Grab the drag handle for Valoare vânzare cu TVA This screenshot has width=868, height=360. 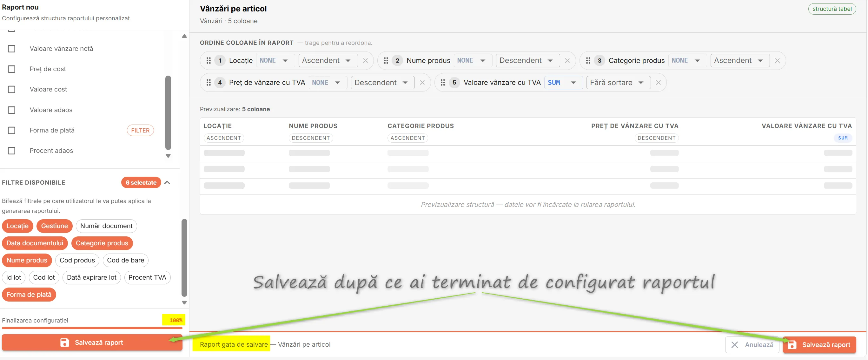[443, 83]
